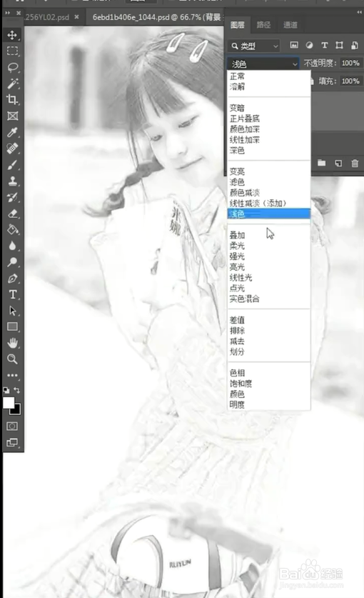Select the Brush tool
This screenshot has width=364, height=598.
(12, 164)
